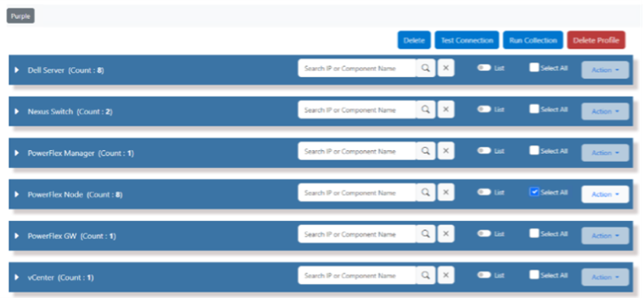Focus search field in Nexus Switch row
Image resolution: width=644 pixels, height=298 pixels.
click(x=357, y=110)
